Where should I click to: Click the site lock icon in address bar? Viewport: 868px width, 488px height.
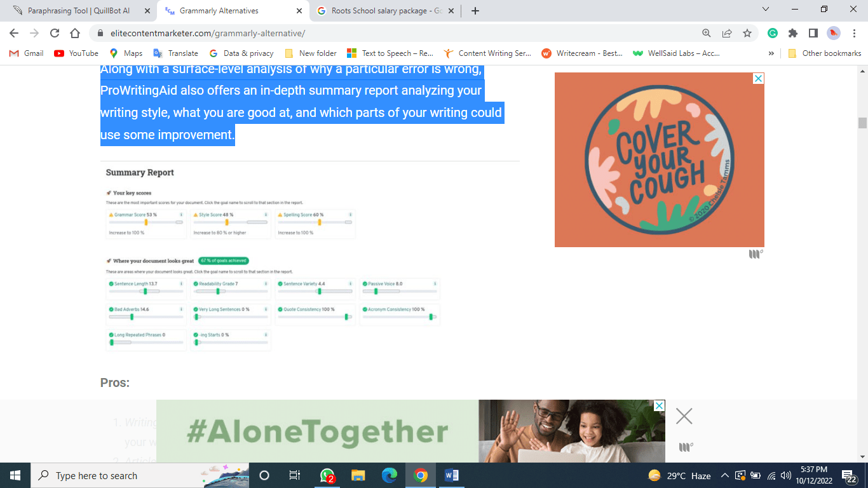100,33
